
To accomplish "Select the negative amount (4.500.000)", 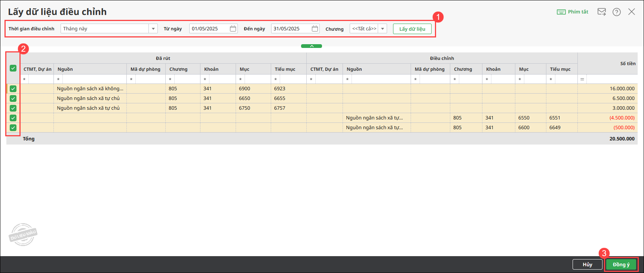I will [608, 118].
